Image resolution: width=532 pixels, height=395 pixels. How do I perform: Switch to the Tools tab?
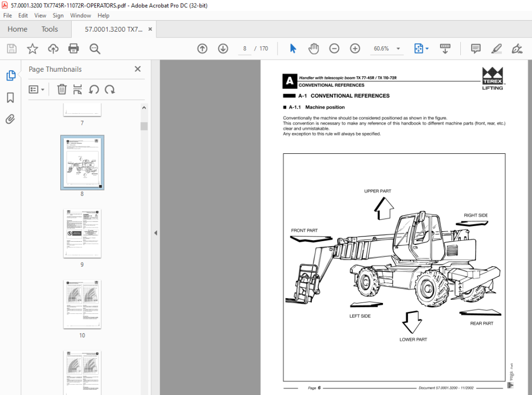click(49, 29)
